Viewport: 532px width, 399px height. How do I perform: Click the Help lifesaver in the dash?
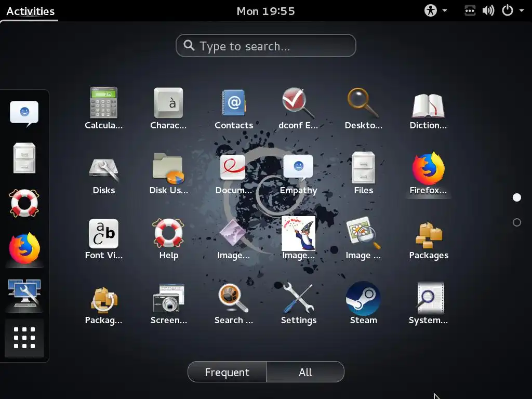click(24, 203)
